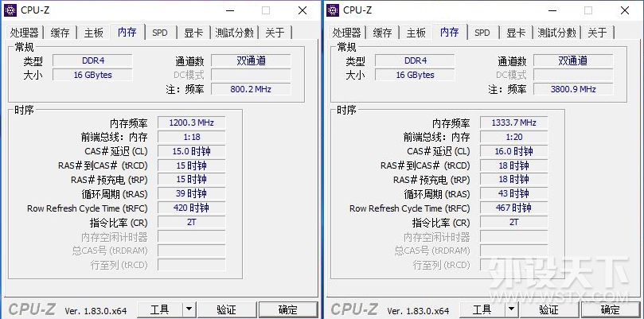Click 3800.9 MHz frequency value
Screen dimensions: 644x319
pyautogui.click(x=573, y=89)
